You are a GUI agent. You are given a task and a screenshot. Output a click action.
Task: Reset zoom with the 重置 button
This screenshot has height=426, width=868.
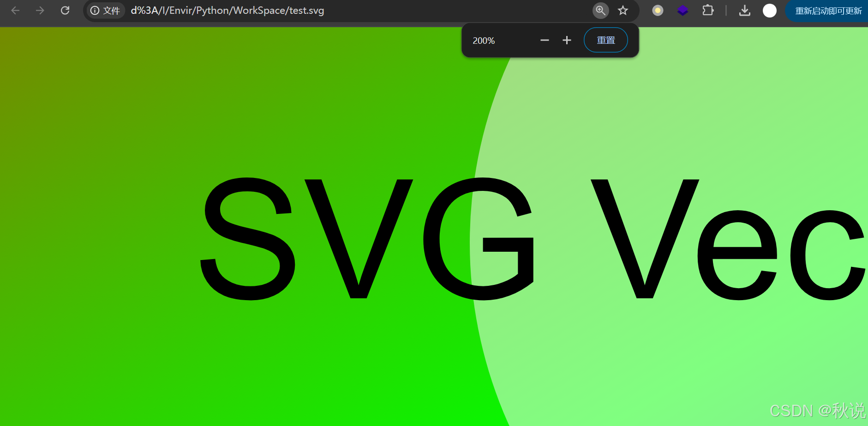(605, 40)
